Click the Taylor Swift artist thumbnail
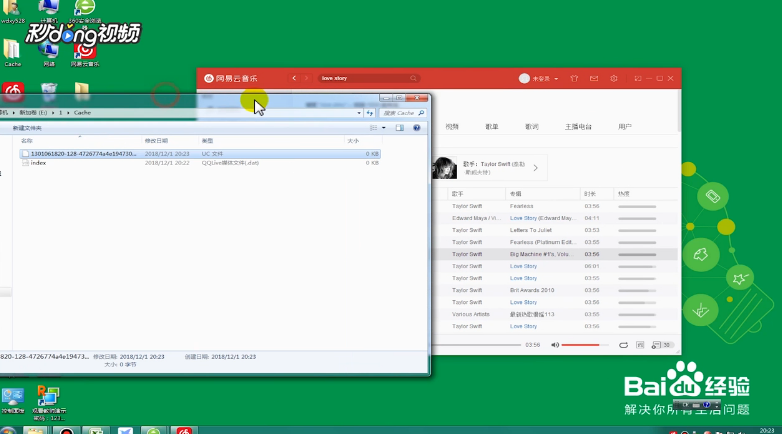The image size is (782, 434). (444, 168)
